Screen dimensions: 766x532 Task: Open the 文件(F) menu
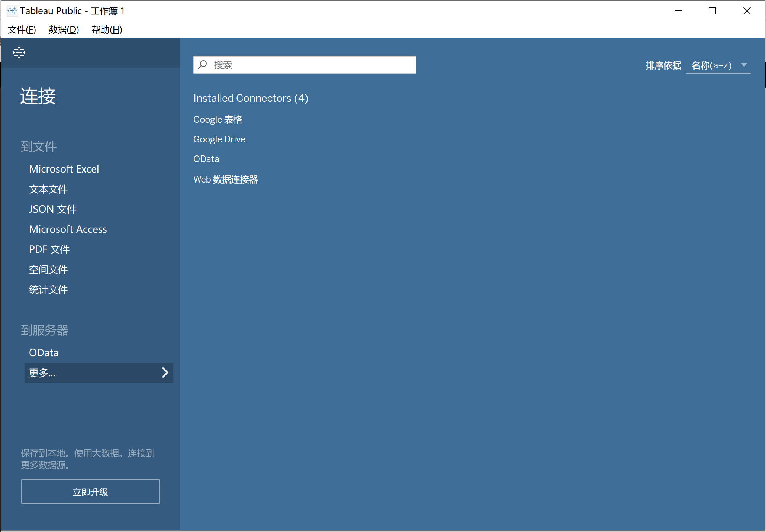[22, 29]
